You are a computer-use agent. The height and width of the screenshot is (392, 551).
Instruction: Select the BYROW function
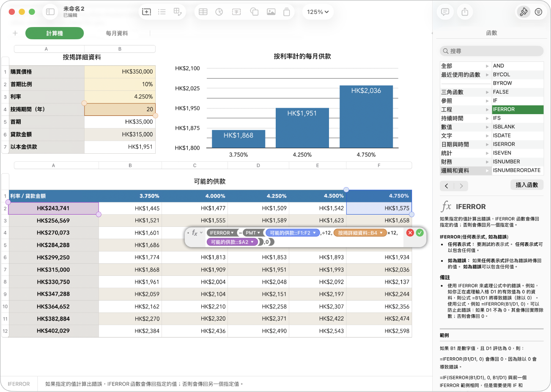coord(518,83)
